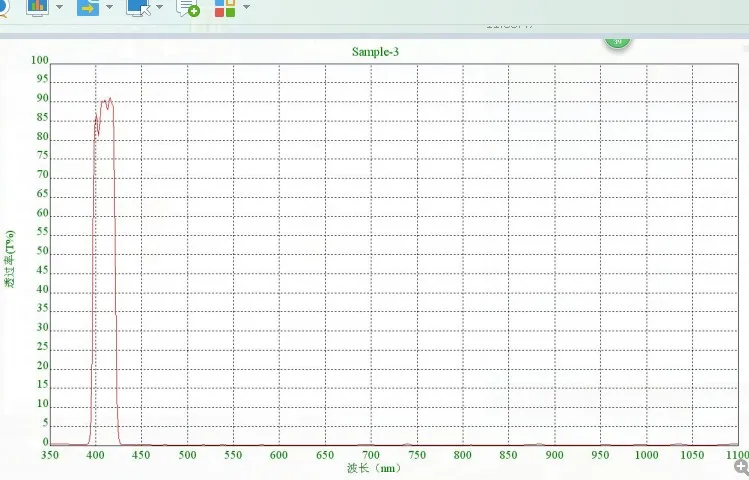
Task: Open the dropdown beside the chart monitor icon
Action: [60, 7]
